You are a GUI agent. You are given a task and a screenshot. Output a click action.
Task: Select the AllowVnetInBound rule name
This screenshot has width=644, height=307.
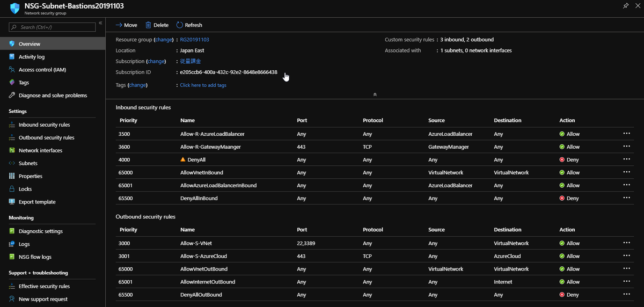click(202, 173)
